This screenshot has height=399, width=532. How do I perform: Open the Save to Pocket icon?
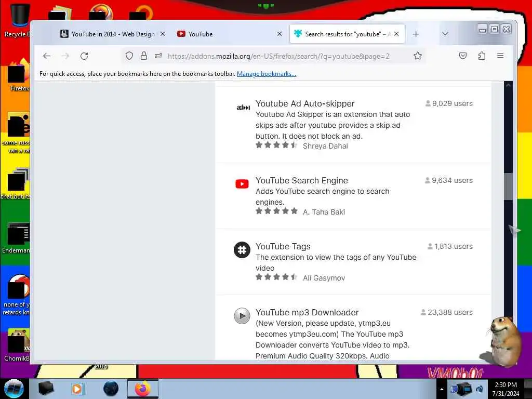click(463, 56)
